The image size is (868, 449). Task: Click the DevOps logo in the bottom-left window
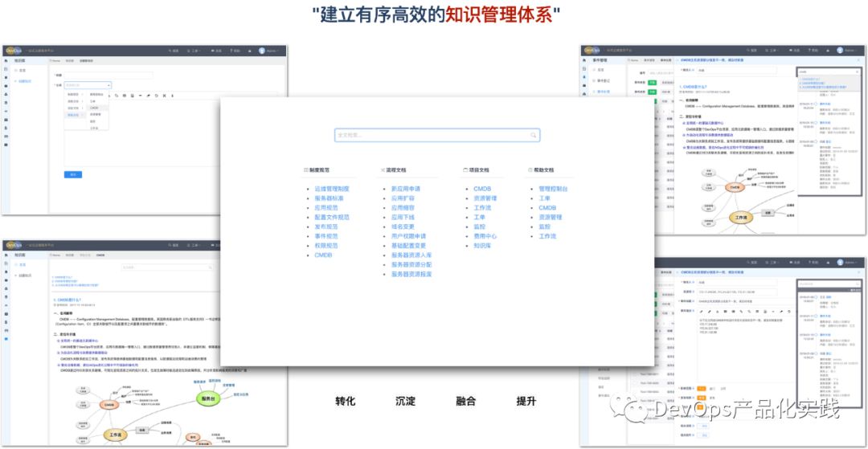[14, 244]
